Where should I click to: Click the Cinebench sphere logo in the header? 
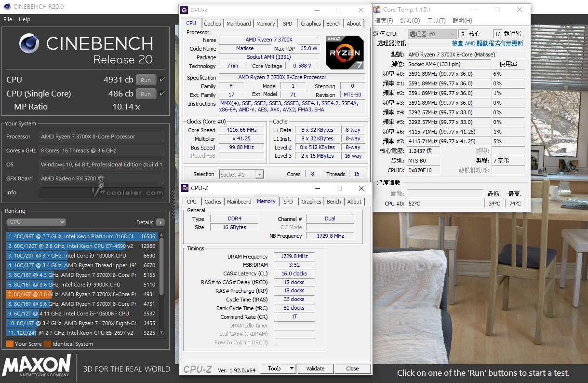pos(29,44)
